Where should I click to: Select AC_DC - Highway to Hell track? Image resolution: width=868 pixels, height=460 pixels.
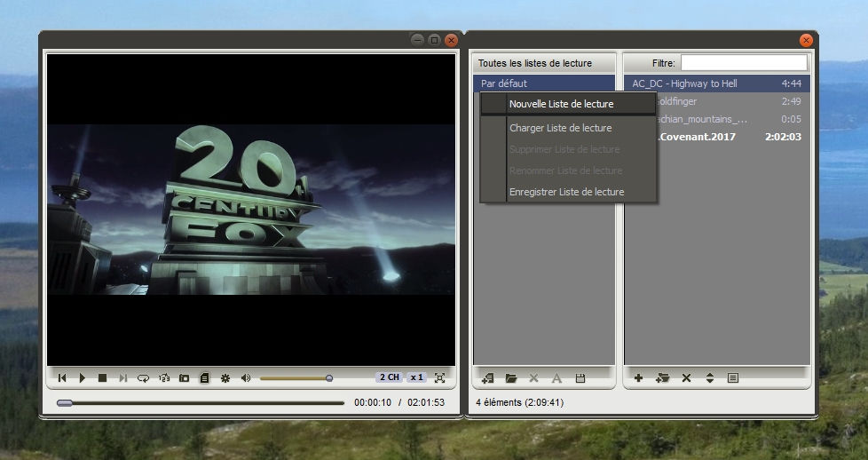tap(717, 83)
